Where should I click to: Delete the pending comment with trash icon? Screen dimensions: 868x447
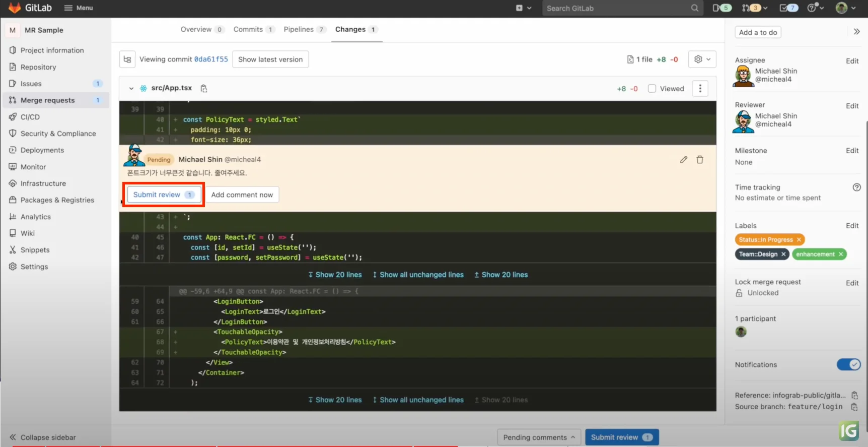coord(699,160)
